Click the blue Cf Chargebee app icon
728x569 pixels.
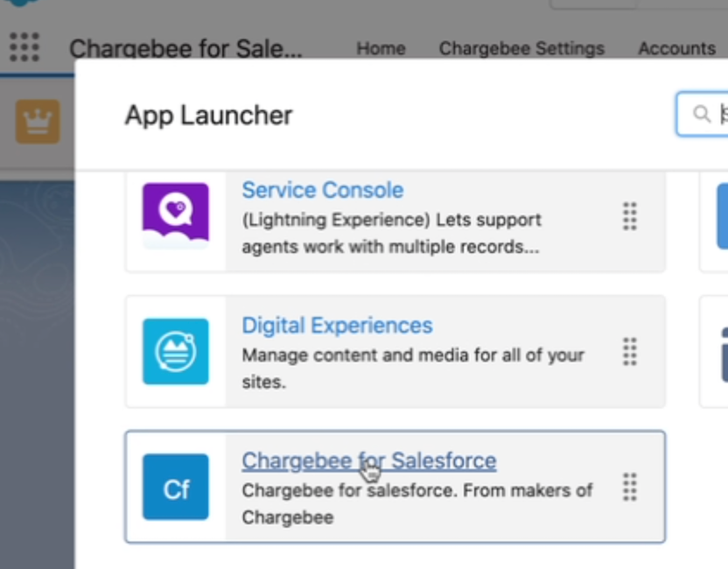176,487
